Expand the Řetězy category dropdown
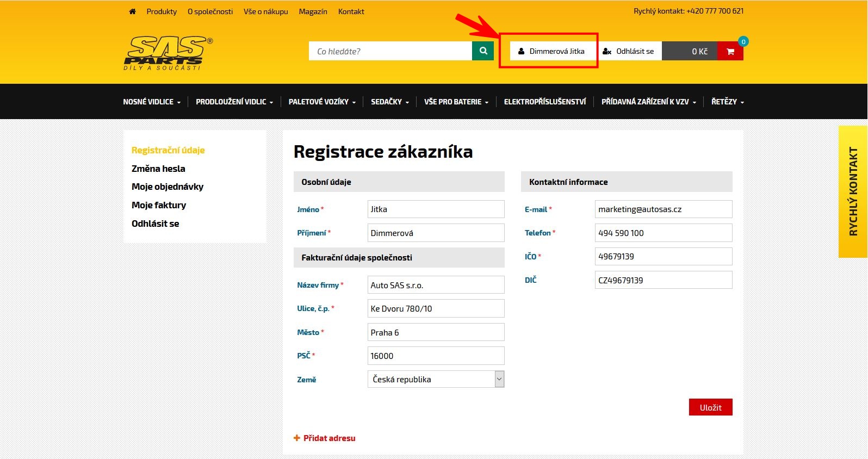 click(728, 102)
